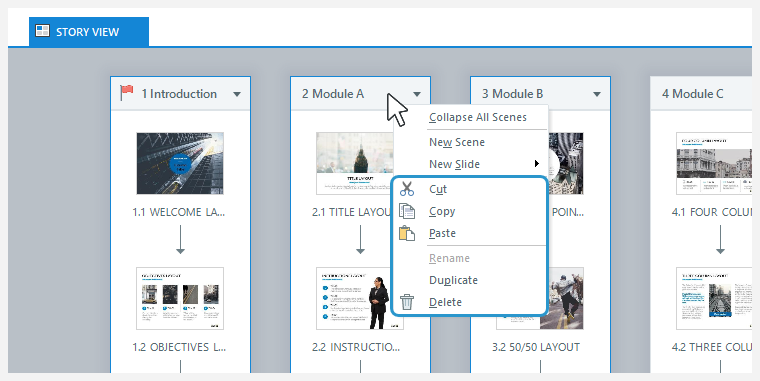Viewport: 760px width, 381px height.
Task: Open the Story View tab
Action: 89,32
